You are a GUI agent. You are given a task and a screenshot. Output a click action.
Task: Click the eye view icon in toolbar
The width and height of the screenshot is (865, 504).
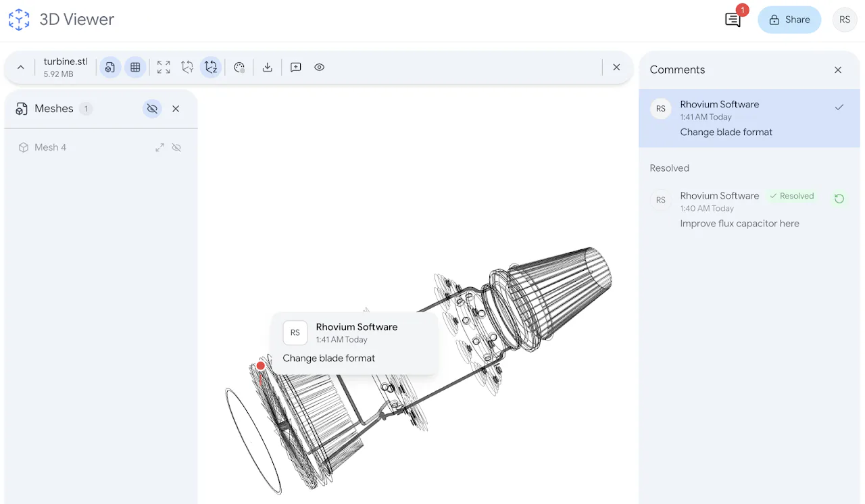(x=320, y=68)
